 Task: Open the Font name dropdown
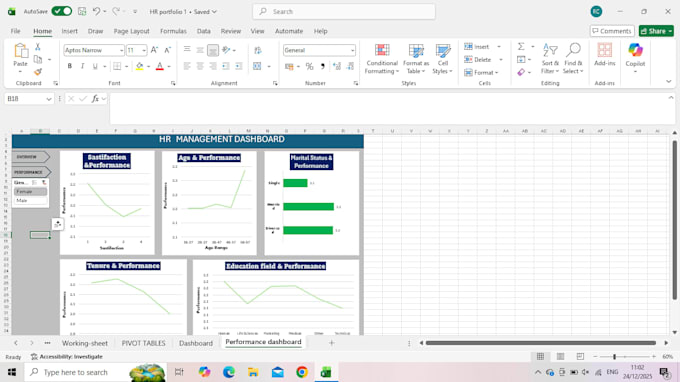121,50
